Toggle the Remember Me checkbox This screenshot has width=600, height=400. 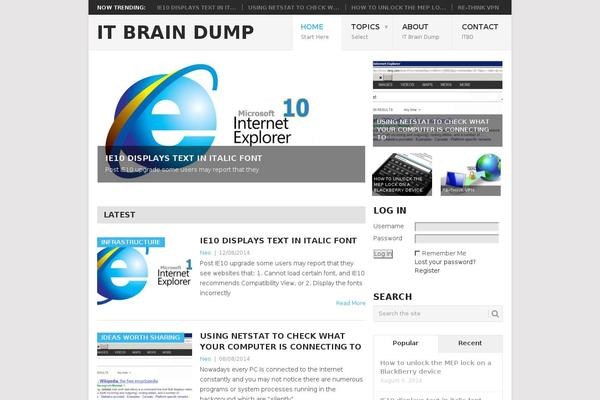coord(417,253)
